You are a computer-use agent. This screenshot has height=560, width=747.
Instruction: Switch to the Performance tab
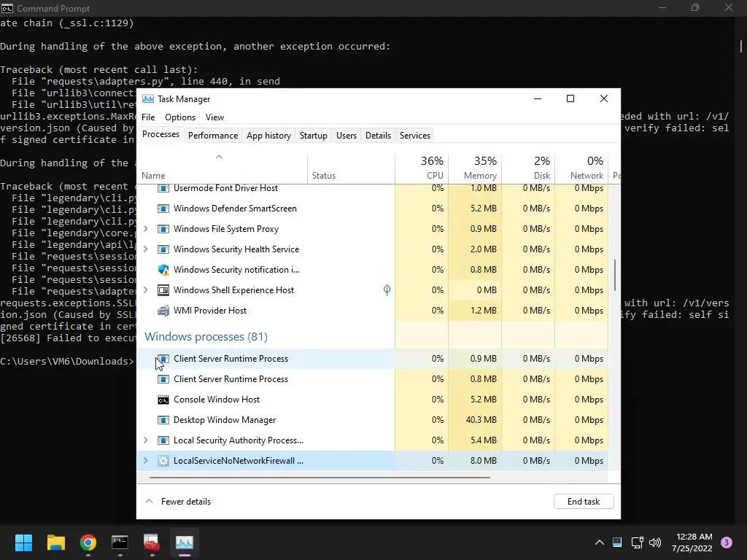[213, 136]
